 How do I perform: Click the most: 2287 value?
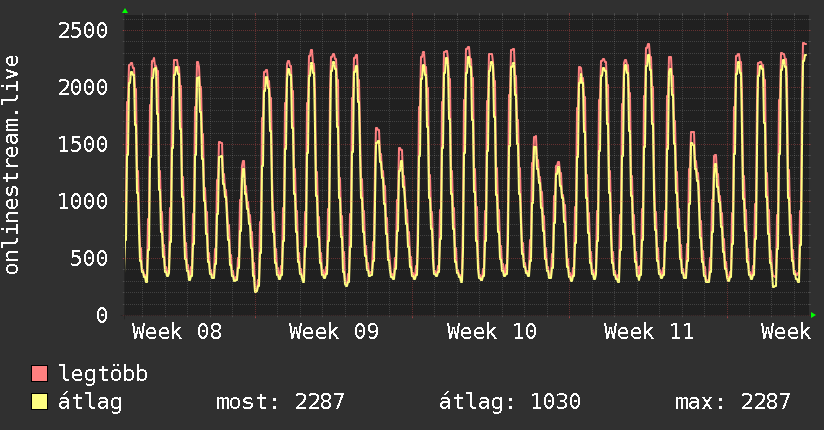point(280,402)
